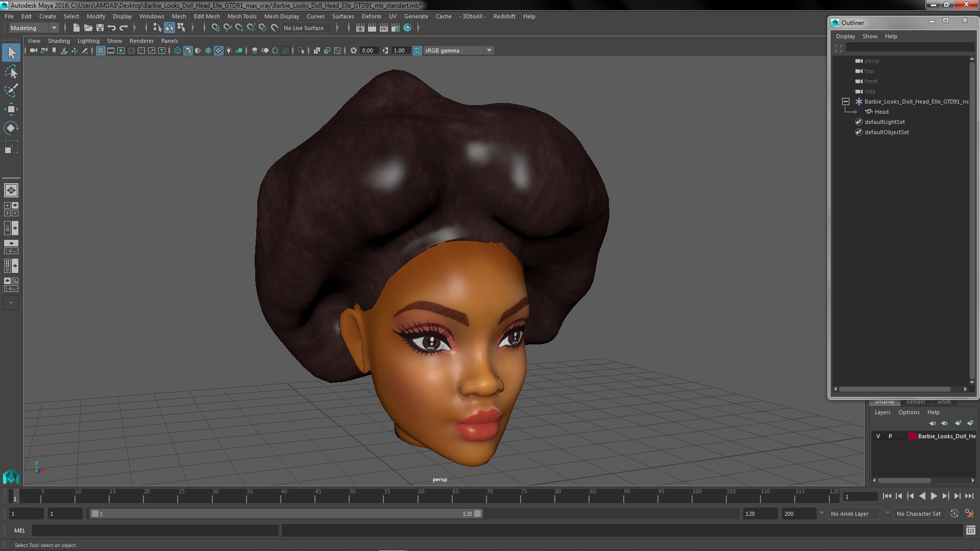Undo the last action
This screenshot has width=980, height=551.
(112, 28)
